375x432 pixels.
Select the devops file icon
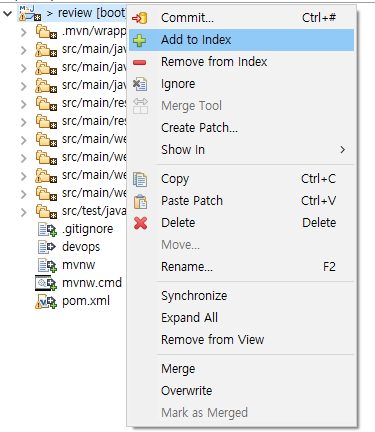coord(47,247)
